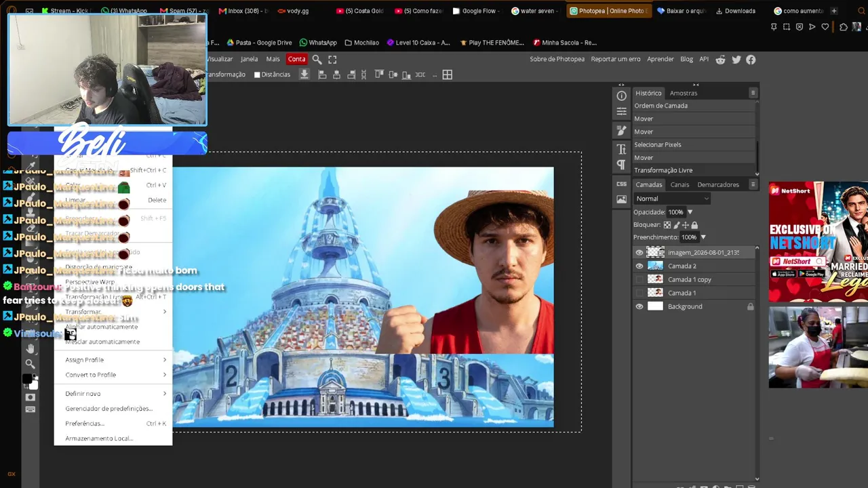Open the Sobre de Photopea link
The image size is (868, 488).
[557, 59]
